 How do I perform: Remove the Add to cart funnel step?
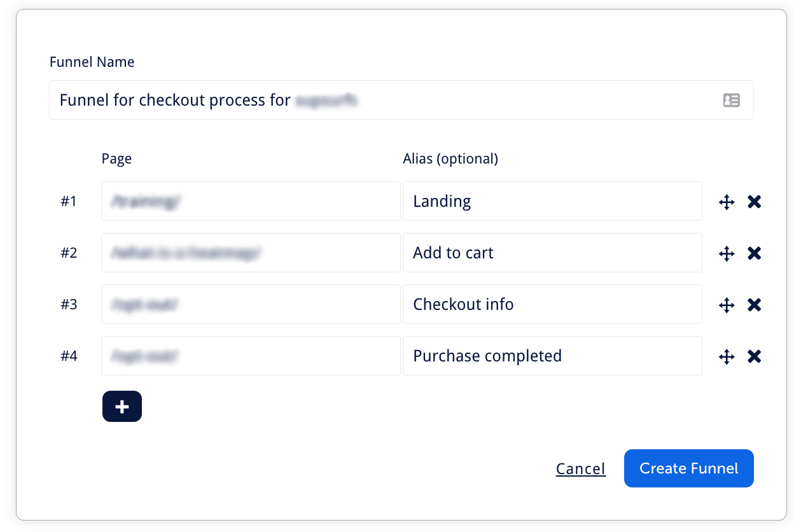(x=754, y=253)
